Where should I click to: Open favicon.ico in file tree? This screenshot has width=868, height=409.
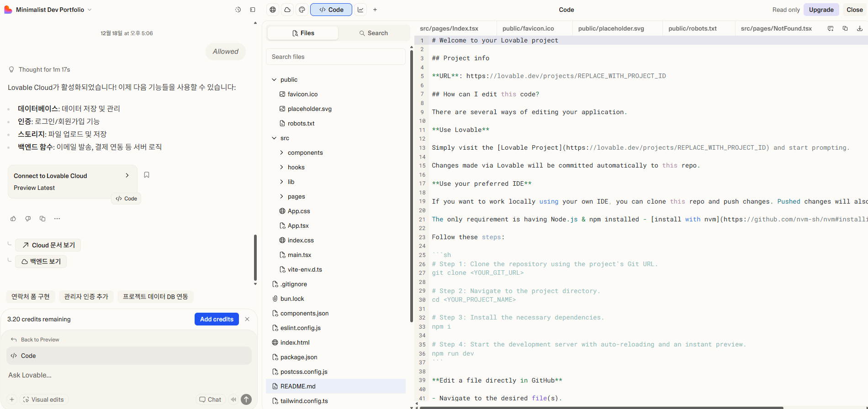(336, 94)
